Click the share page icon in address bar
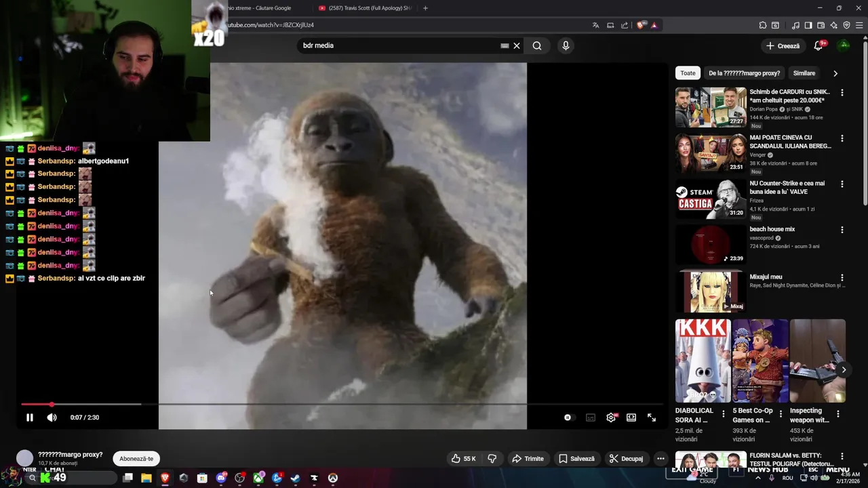The image size is (868, 488). pos(625,25)
